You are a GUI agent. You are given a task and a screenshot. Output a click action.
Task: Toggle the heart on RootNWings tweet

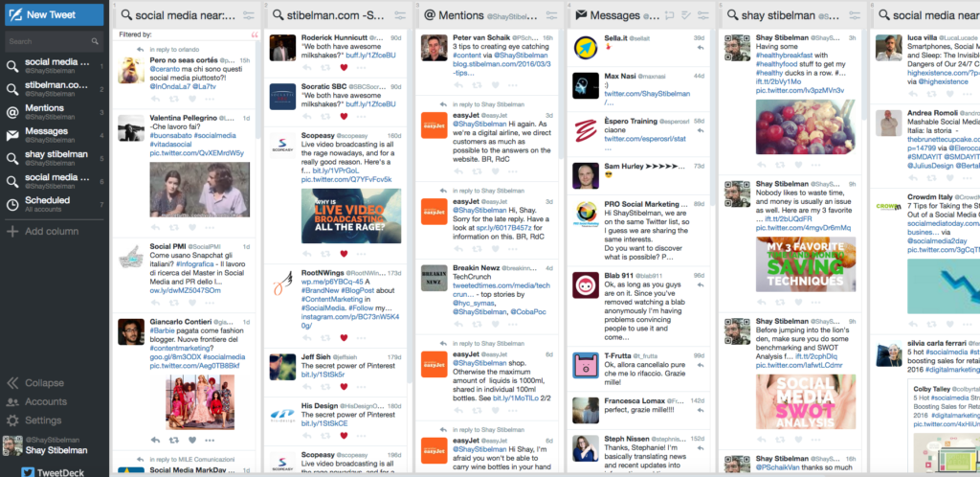(x=344, y=337)
